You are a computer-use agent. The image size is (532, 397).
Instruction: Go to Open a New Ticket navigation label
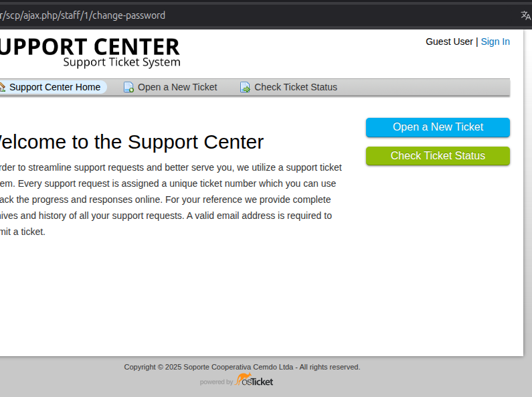point(177,87)
